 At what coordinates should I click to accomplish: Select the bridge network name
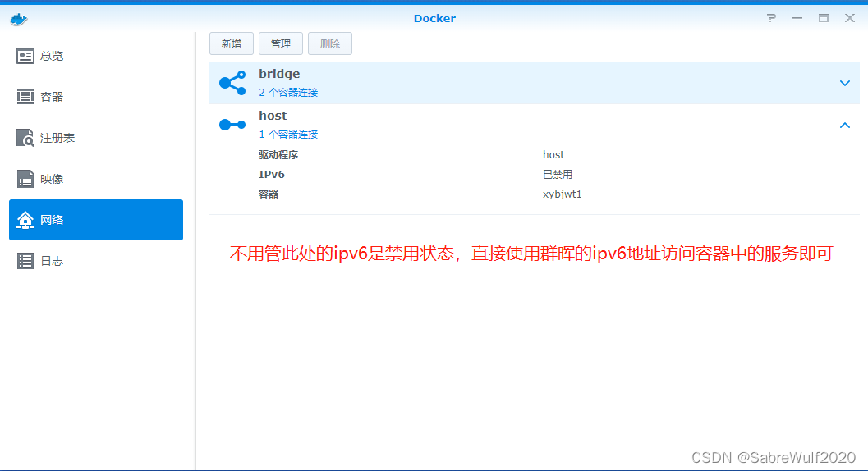point(279,74)
